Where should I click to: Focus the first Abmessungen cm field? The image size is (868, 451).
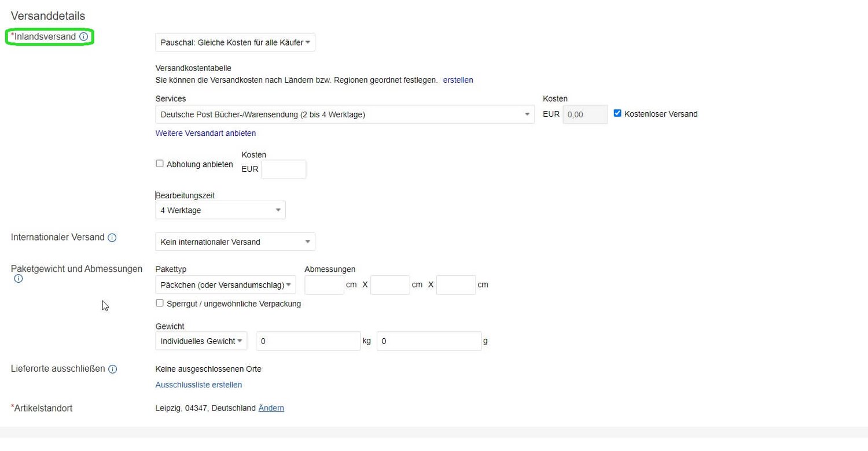pyautogui.click(x=324, y=285)
